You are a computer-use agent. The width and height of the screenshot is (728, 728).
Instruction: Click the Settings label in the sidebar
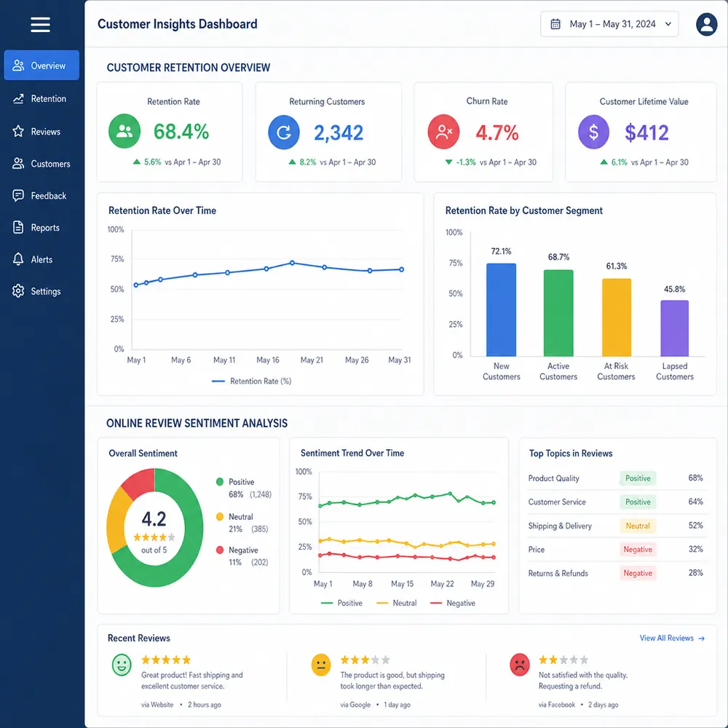pyautogui.click(x=46, y=292)
